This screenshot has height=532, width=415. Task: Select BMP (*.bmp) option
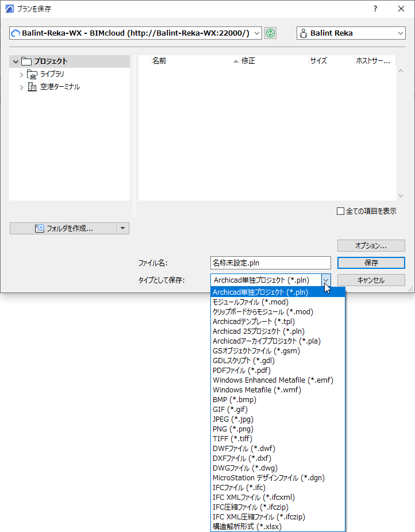(278, 400)
